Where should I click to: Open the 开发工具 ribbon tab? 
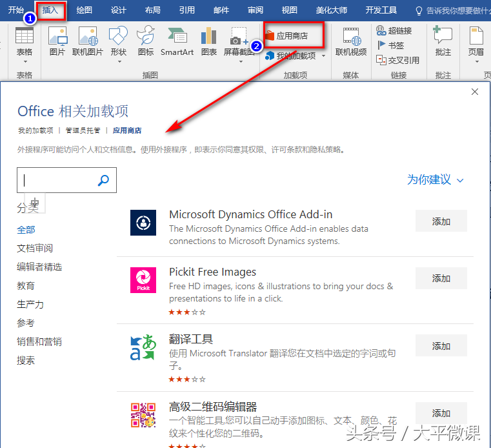[x=381, y=10]
